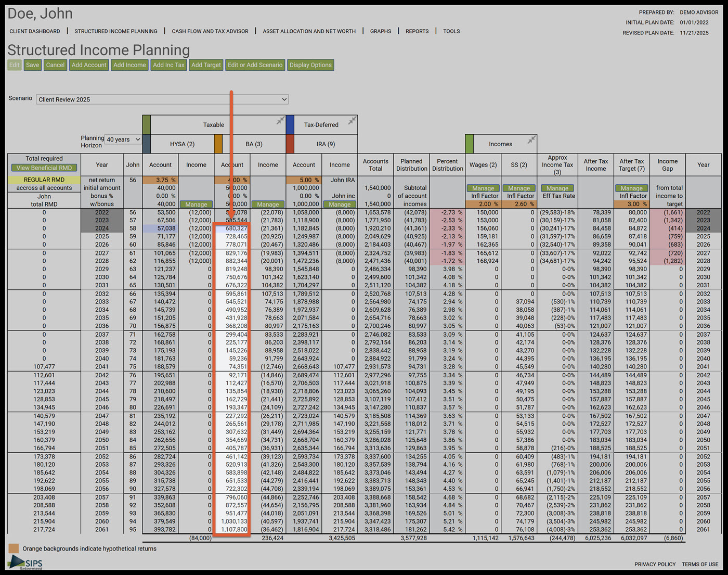Manage the HYSA income
Screen dimensions: 728x575
click(196, 205)
